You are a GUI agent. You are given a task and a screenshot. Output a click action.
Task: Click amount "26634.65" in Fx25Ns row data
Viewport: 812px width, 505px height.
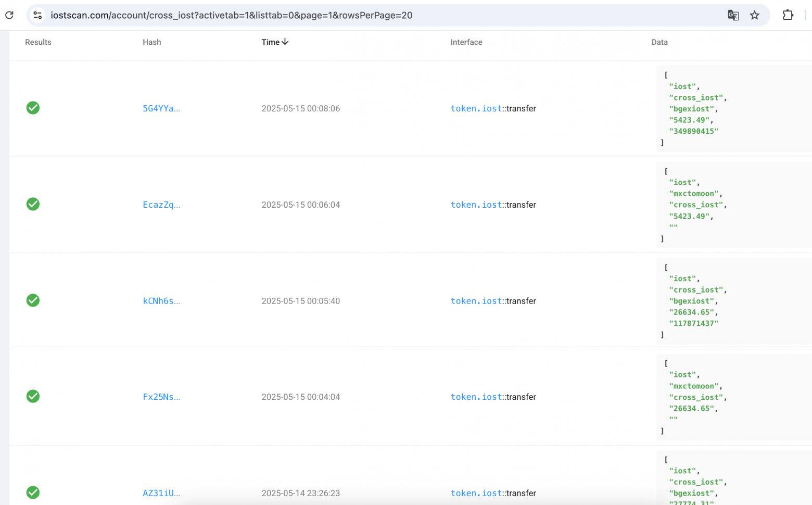coord(692,409)
